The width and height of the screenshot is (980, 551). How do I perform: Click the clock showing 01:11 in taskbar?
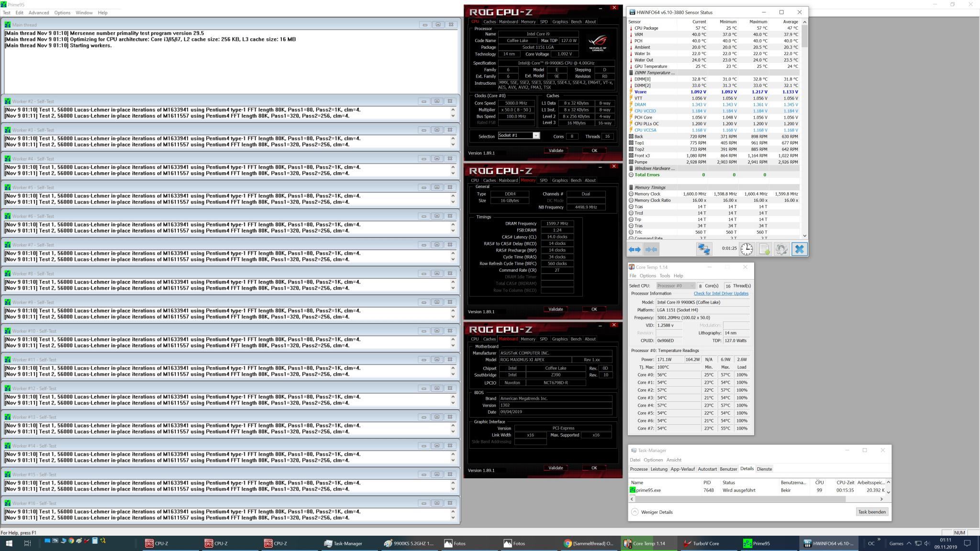945,540
